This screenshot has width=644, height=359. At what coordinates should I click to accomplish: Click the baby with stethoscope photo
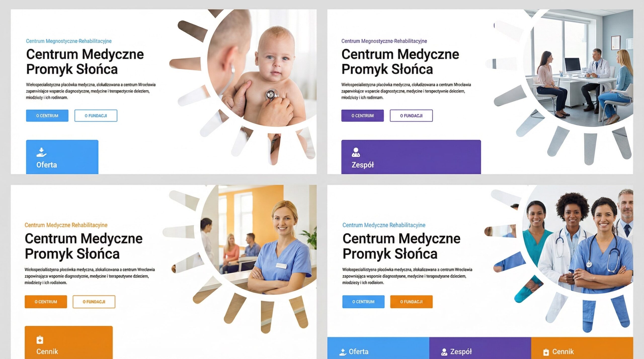[x=262, y=68]
